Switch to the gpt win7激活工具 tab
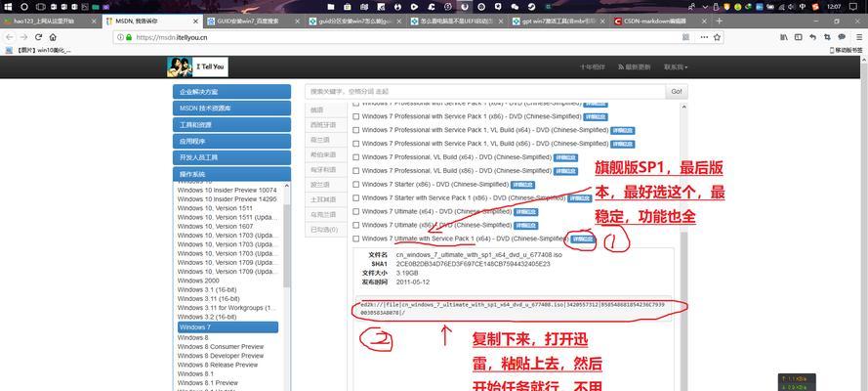 point(559,22)
